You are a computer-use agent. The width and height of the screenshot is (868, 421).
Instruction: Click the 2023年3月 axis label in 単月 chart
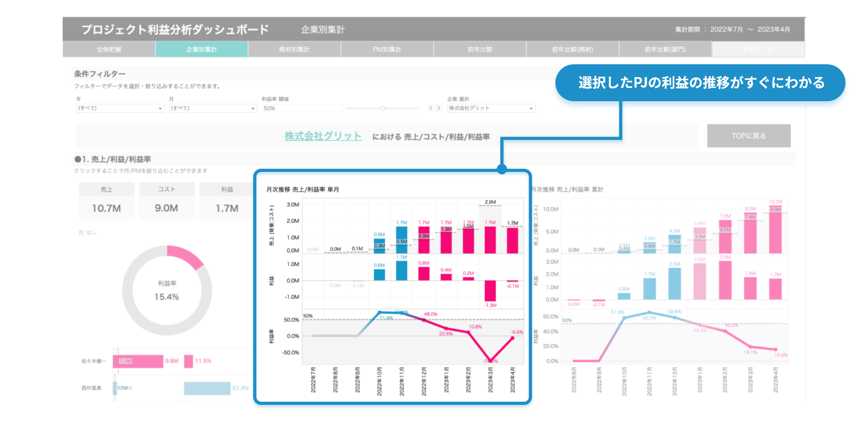coord(491,380)
